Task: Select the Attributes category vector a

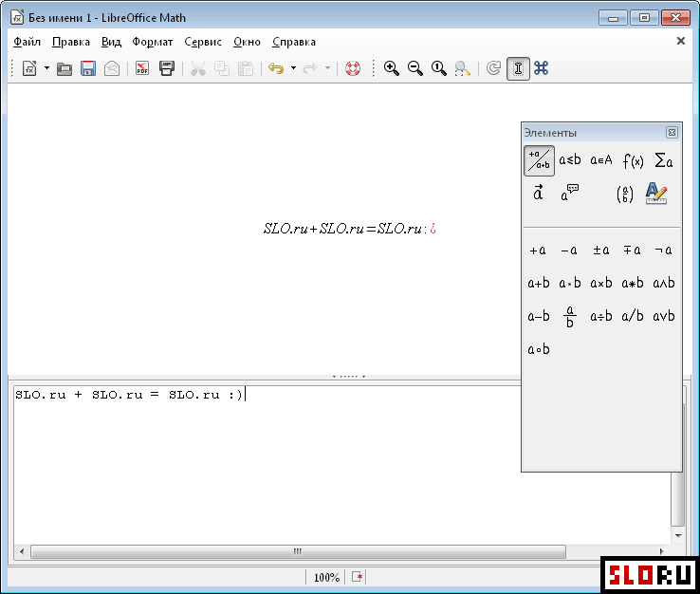Action: pos(539,194)
